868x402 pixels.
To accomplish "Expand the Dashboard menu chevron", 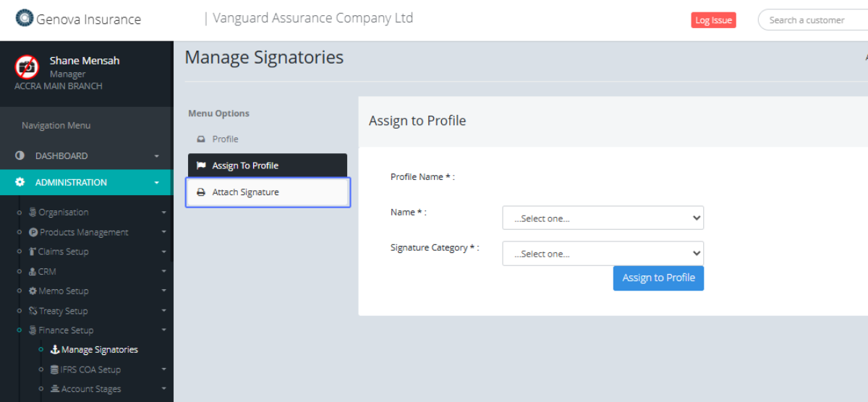I will coord(156,156).
